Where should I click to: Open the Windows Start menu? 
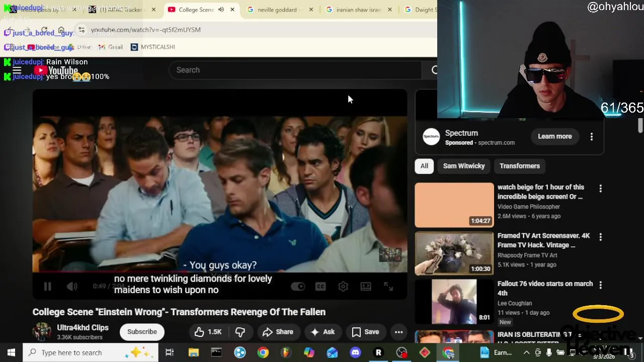(x=11, y=352)
